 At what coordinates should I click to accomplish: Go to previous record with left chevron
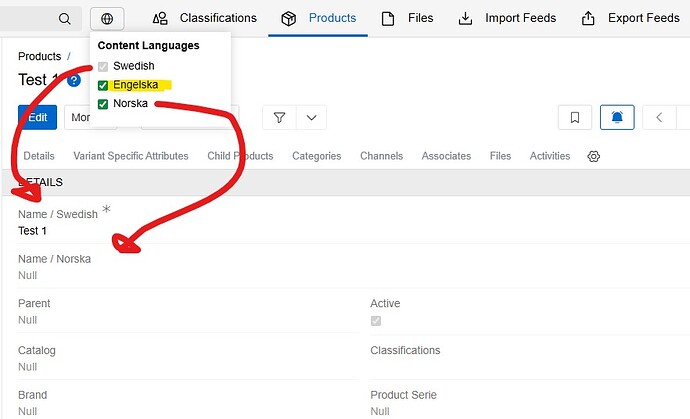659,118
